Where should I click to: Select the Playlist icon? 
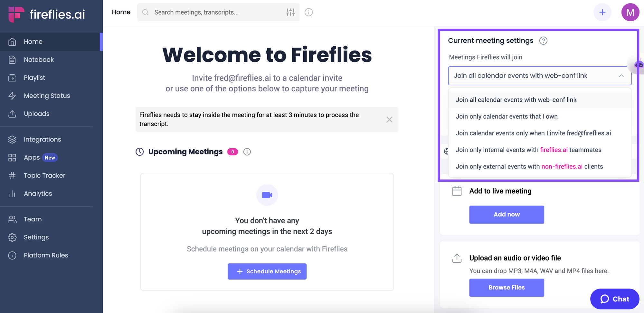(12, 78)
